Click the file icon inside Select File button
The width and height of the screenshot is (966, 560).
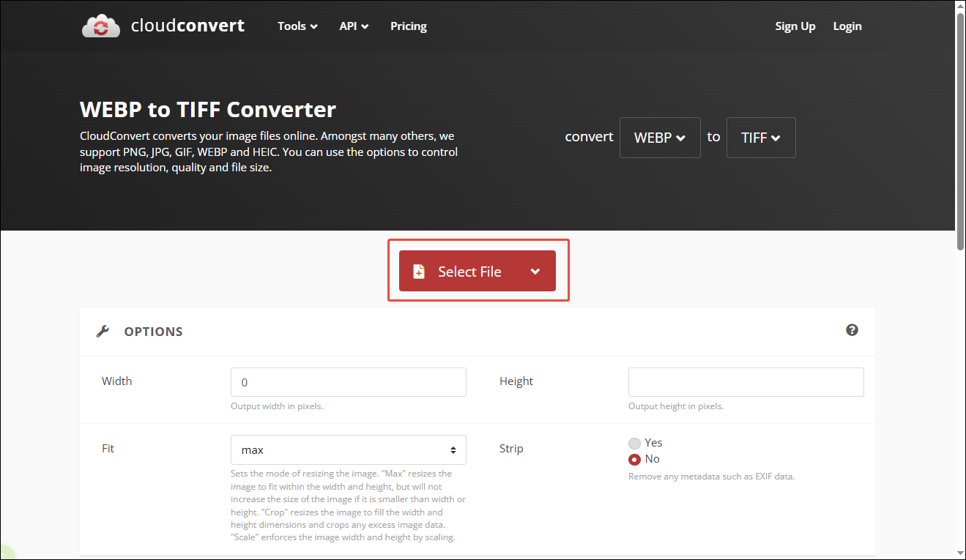(419, 271)
